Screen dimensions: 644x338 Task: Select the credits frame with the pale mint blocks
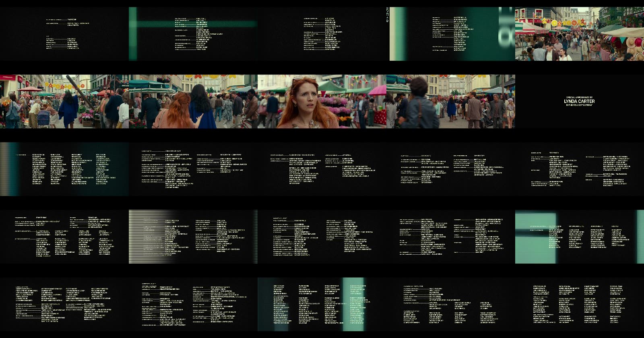[x=580, y=237]
